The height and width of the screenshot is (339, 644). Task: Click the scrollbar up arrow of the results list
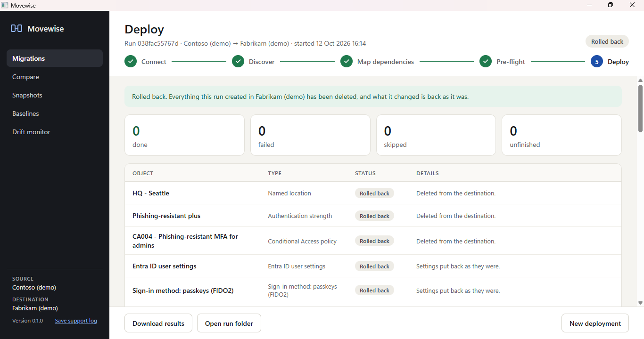(x=641, y=80)
